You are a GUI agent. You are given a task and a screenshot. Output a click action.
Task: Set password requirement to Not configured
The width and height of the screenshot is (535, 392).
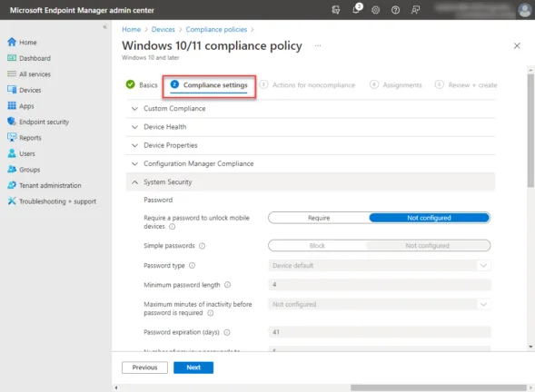point(430,218)
